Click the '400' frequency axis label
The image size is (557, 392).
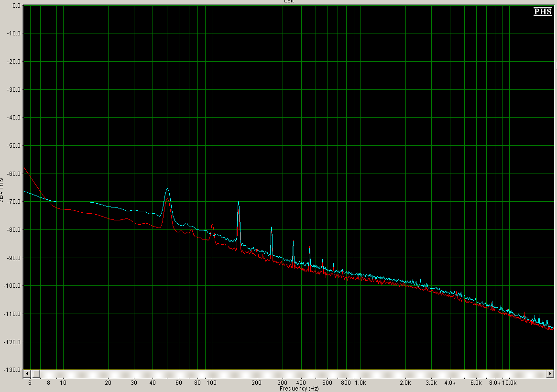tap(301, 383)
